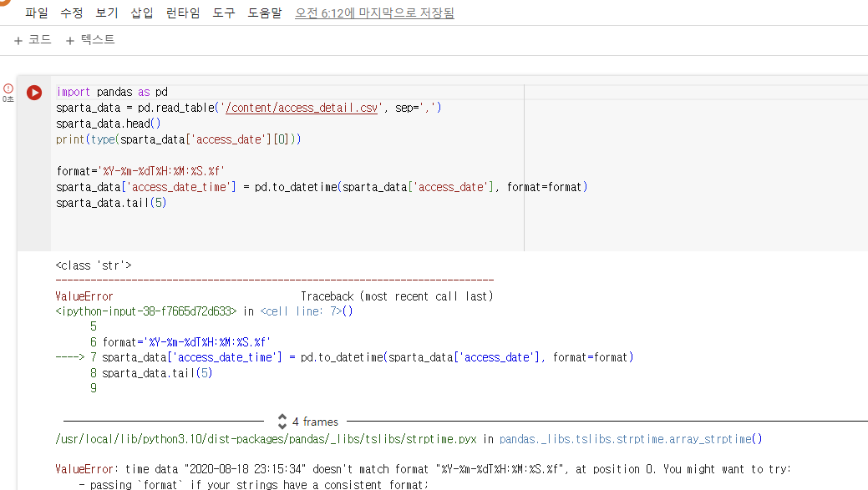Open the 런타임 menu
The height and width of the screenshot is (490, 868).
point(183,13)
